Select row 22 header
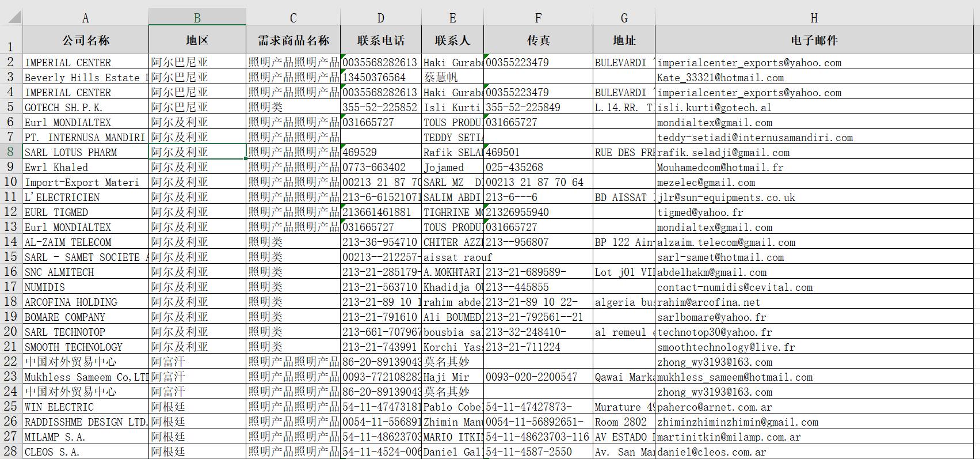The height and width of the screenshot is (459, 980). (x=11, y=362)
